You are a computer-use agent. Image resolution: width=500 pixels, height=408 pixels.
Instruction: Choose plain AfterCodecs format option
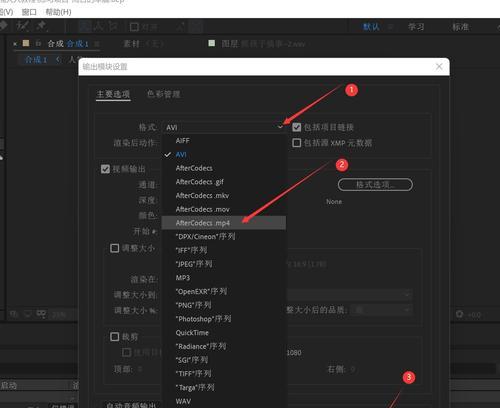(x=224, y=168)
